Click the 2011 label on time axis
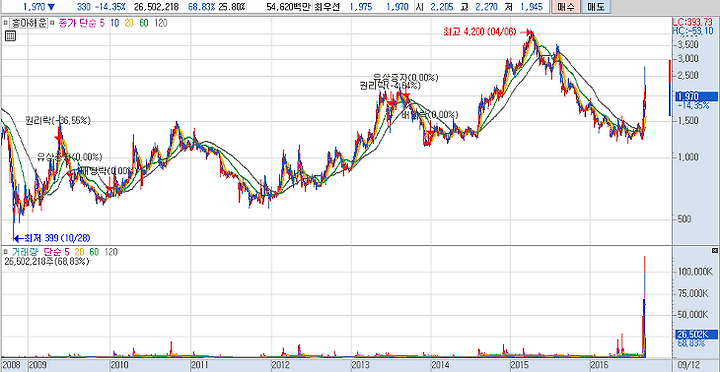Screen dimensions: 720x372 click(200, 365)
